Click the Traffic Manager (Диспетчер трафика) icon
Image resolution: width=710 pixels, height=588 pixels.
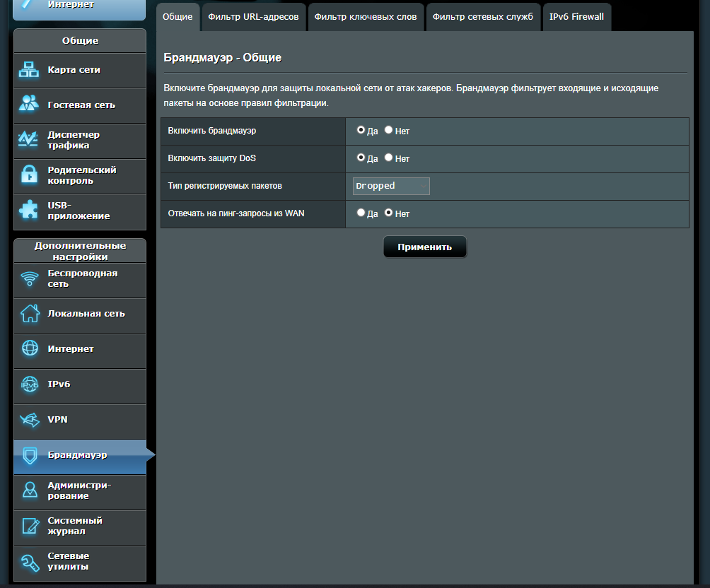29,140
